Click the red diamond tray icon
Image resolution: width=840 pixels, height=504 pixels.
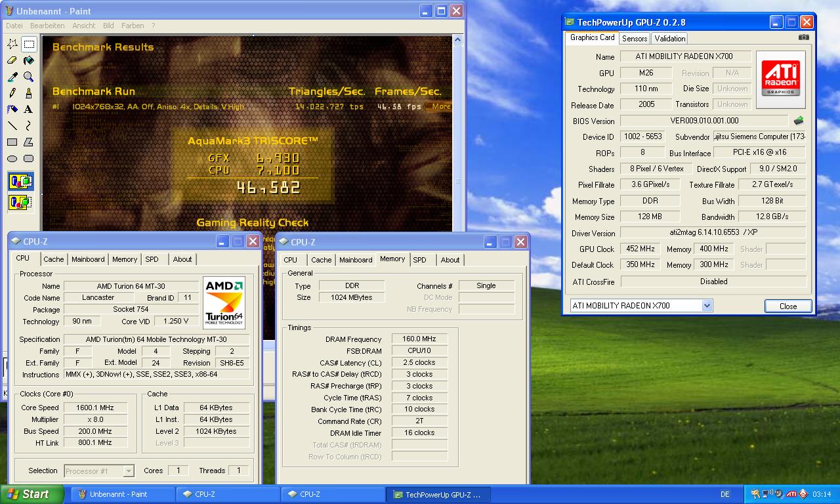point(803,494)
